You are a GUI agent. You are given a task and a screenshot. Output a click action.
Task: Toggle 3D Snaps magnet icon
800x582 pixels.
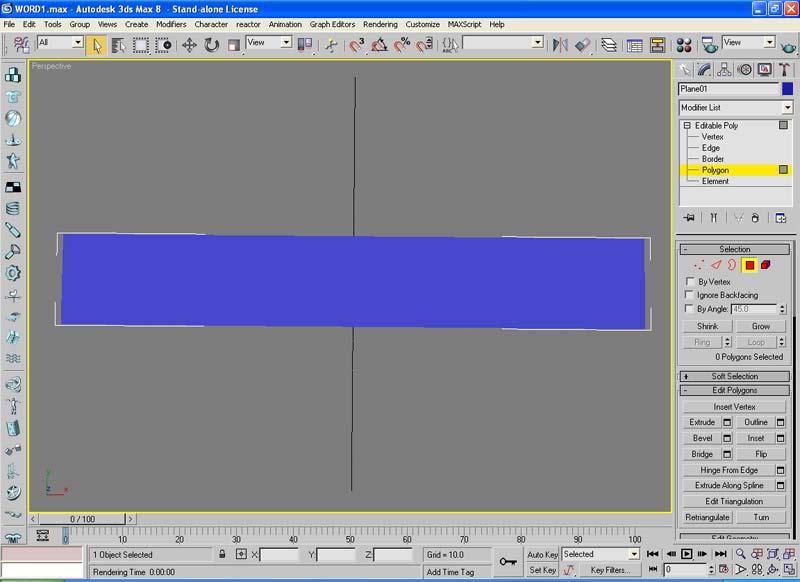(x=356, y=45)
